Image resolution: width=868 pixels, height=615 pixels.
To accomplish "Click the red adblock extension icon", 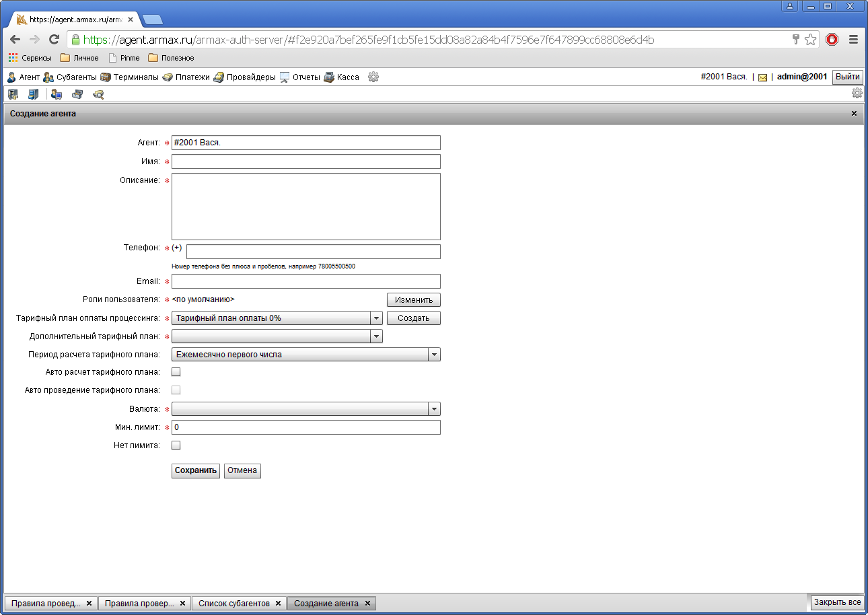I will click(x=832, y=40).
